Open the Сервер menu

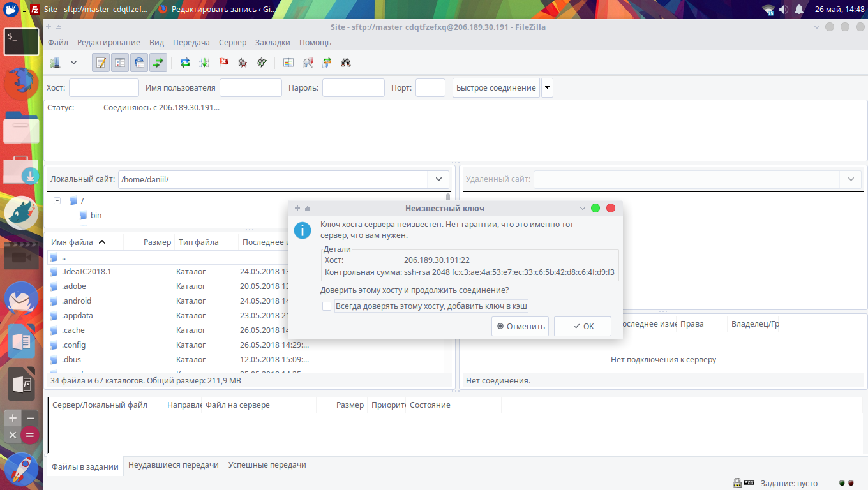click(x=232, y=43)
